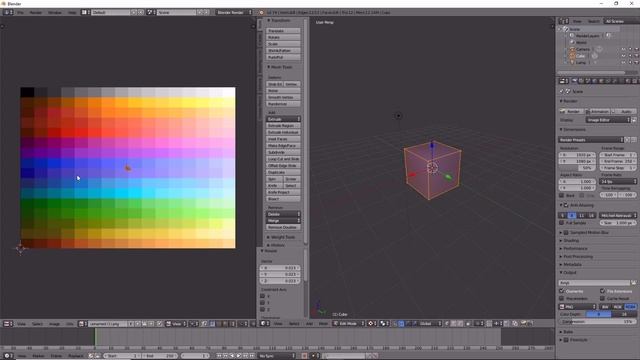Viewport: 640px width, 360px height.
Task: Click the Translate button in tool shelf
Action: [x=283, y=31]
